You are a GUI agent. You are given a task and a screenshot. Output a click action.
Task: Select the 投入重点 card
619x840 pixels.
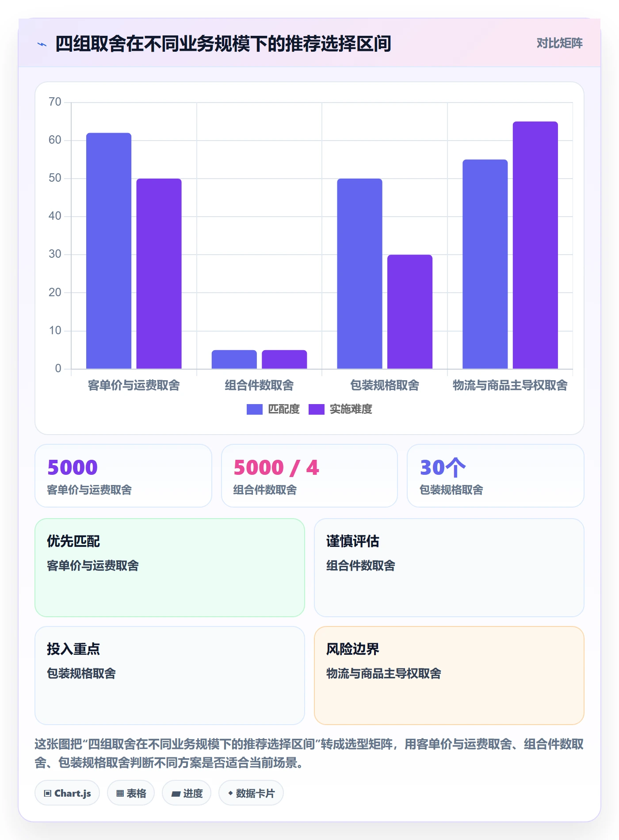[x=170, y=676]
